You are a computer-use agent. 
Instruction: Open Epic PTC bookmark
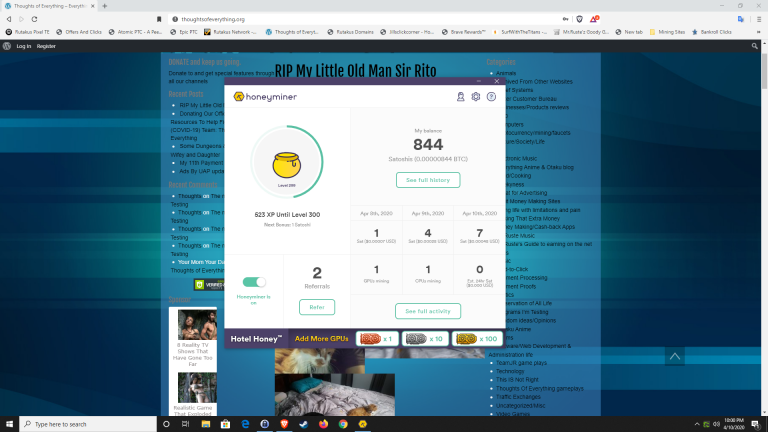pyautogui.click(x=184, y=32)
